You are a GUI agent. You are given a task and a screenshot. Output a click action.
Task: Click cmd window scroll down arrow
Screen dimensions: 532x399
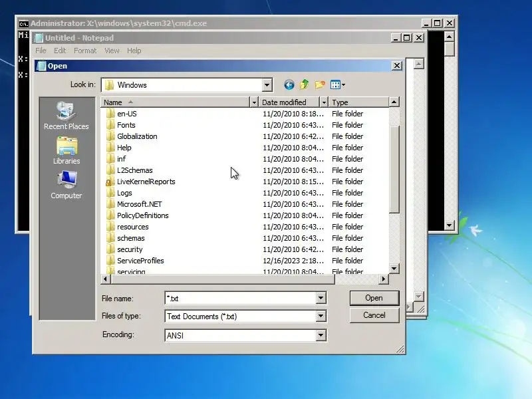click(x=450, y=225)
